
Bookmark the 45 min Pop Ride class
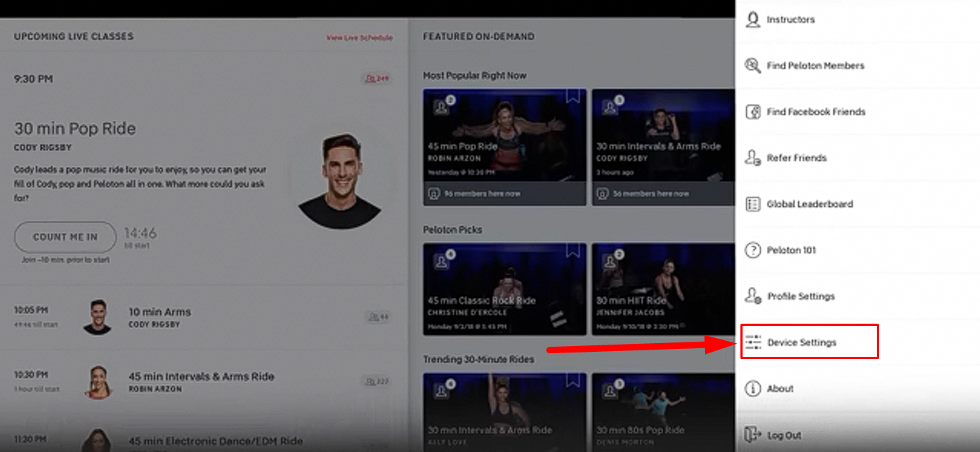click(x=573, y=97)
